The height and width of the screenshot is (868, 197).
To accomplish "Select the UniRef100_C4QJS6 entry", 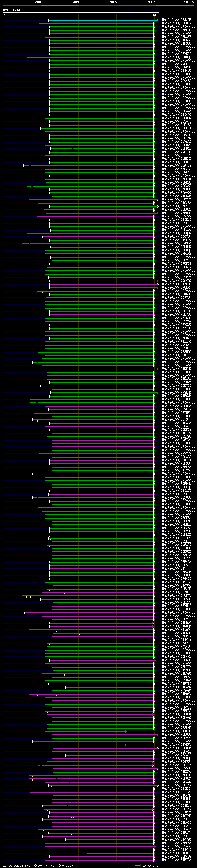I will (x=177, y=203).
